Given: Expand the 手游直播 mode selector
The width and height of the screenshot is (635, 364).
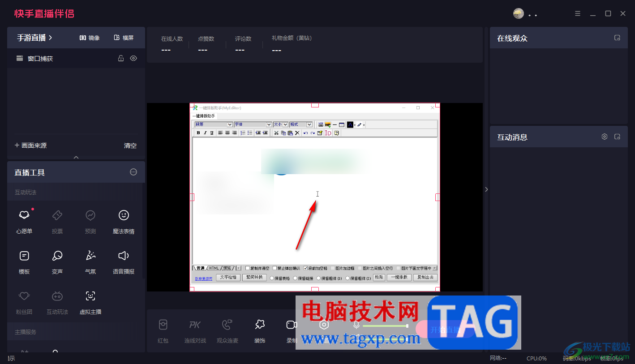Looking at the screenshot, I should pyautogui.click(x=34, y=38).
